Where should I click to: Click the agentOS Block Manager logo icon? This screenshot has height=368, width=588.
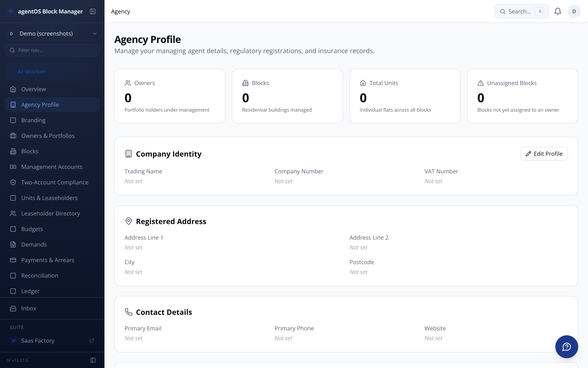click(x=10, y=11)
